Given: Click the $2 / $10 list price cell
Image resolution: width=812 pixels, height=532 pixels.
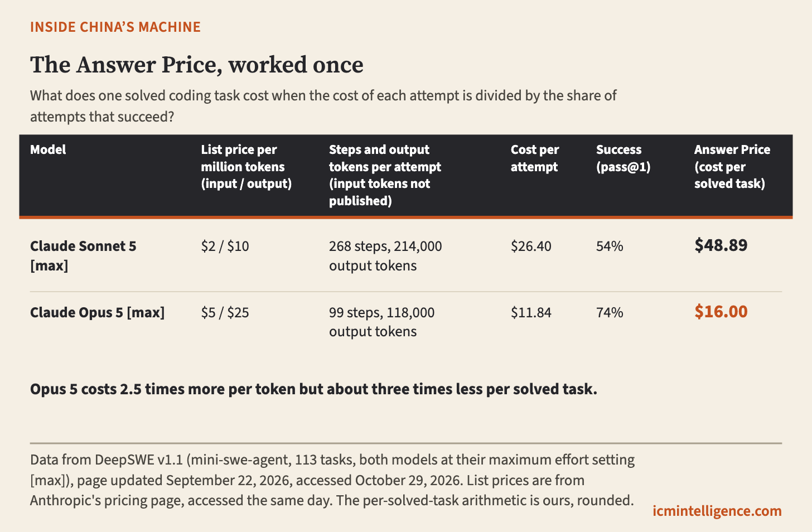Looking at the screenshot, I should 225,246.
